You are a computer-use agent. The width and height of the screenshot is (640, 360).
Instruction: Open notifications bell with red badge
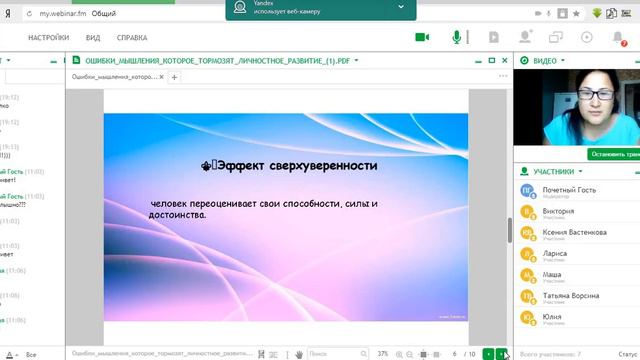coord(619,38)
